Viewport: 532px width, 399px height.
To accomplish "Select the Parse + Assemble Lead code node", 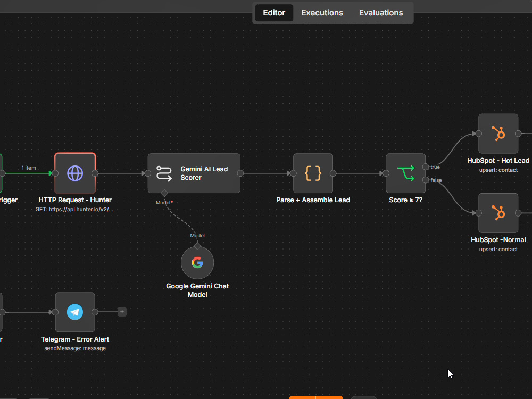I will (313, 173).
